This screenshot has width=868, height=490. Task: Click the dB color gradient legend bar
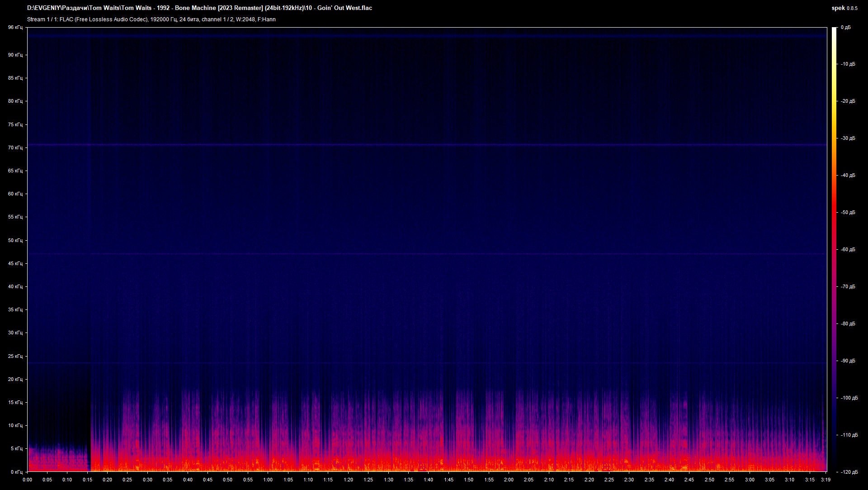(835, 249)
